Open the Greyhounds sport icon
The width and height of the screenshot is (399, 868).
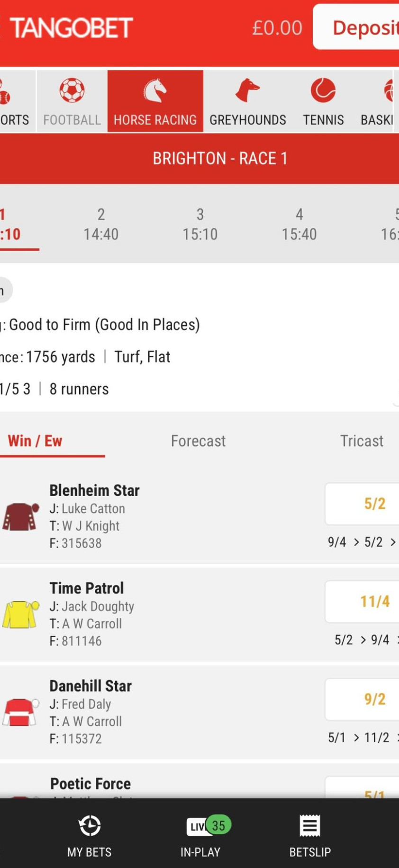pyautogui.click(x=247, y=90)
